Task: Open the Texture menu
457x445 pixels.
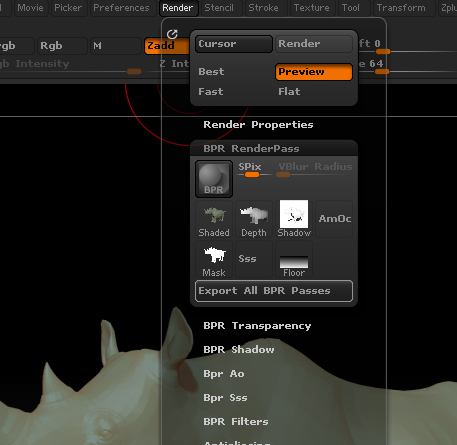Action: (312, 8)
